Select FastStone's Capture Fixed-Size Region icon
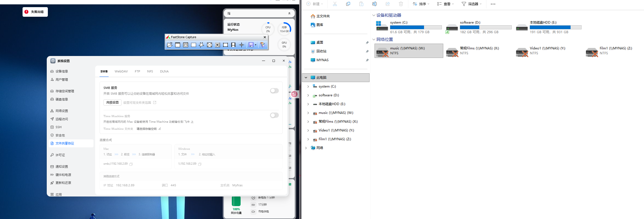The width and height of the screenshot is (644, 219). 225,45
